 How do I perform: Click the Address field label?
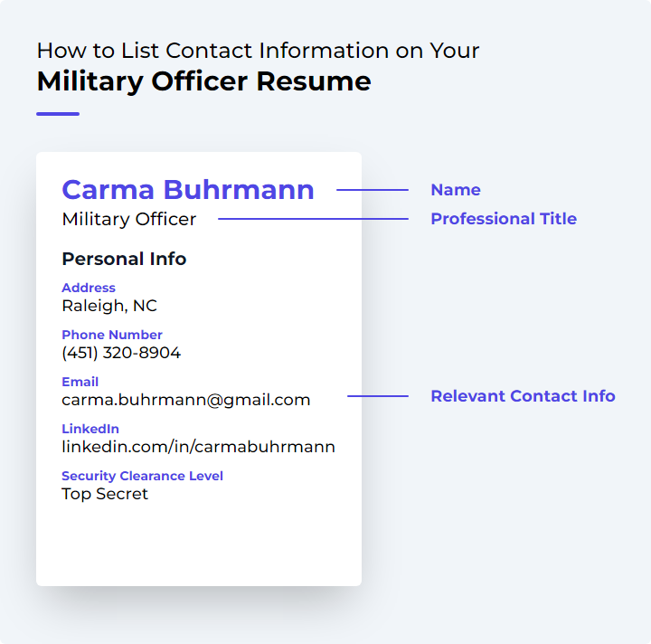(89, 288)
